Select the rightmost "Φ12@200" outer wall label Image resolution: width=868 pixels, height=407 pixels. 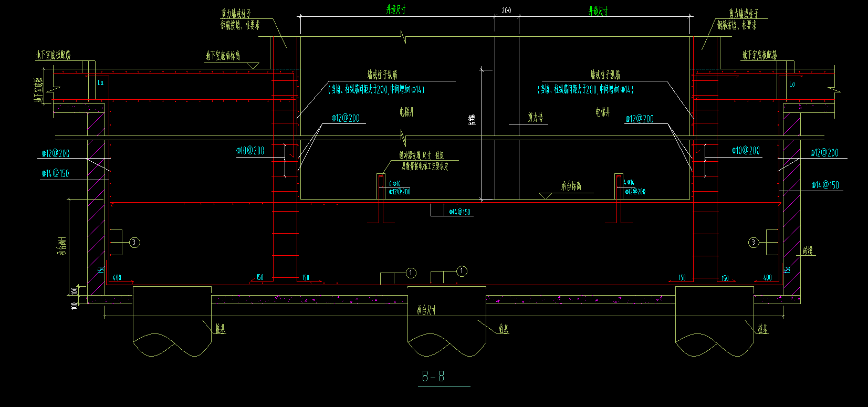[x=824, y=153]
